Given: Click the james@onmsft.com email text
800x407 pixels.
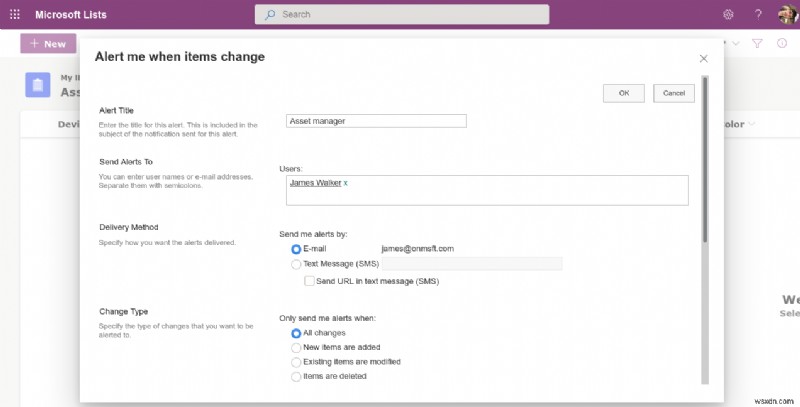Looking at the screenshot, I should pos(417,249).
